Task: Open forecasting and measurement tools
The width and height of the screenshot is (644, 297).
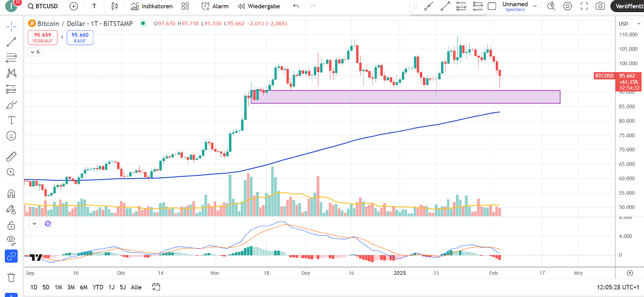Action: tap(11, 89)
